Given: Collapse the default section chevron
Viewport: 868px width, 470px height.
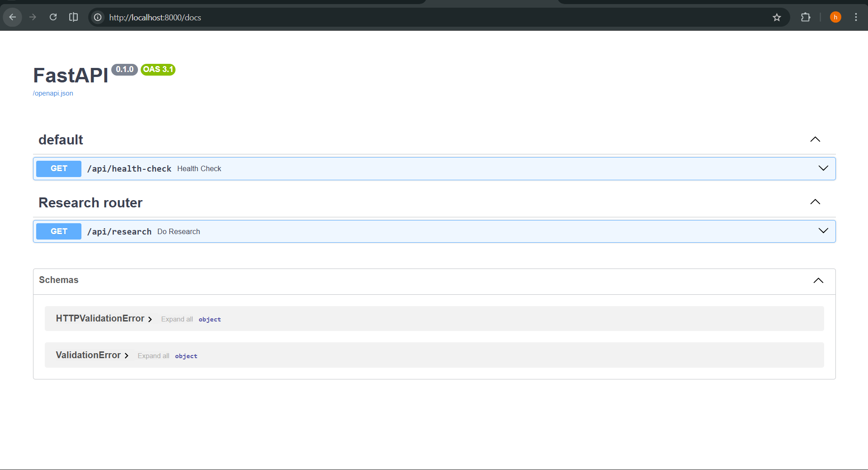Looking at the screenshot, I should coord(815,139).
